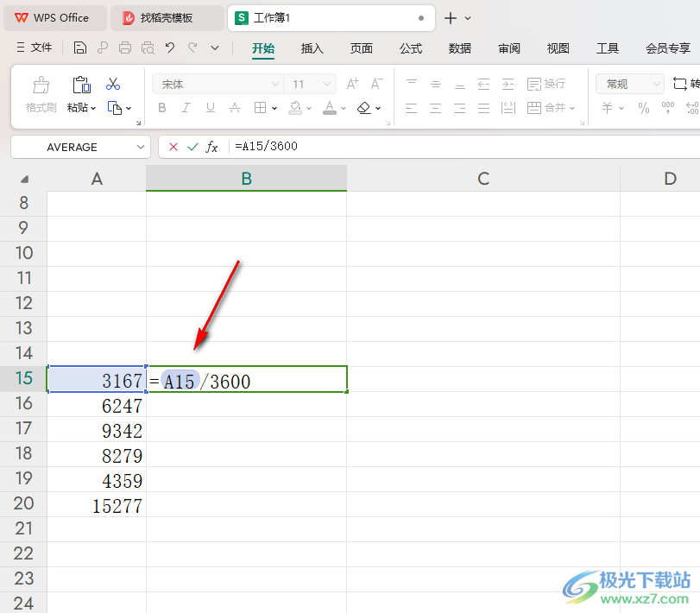Open the font size 11 dropdown

pos(327,84)
